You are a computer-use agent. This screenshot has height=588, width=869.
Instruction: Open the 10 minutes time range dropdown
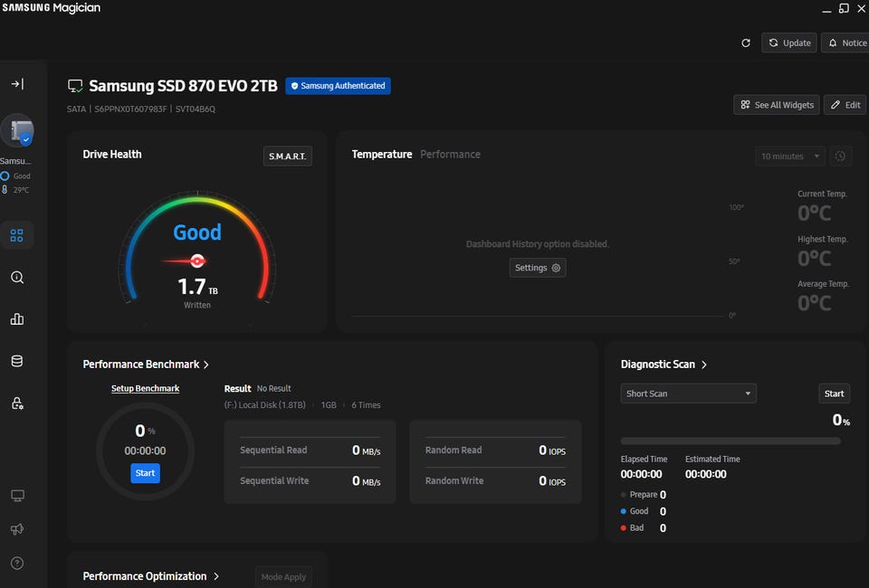point(789,156)
